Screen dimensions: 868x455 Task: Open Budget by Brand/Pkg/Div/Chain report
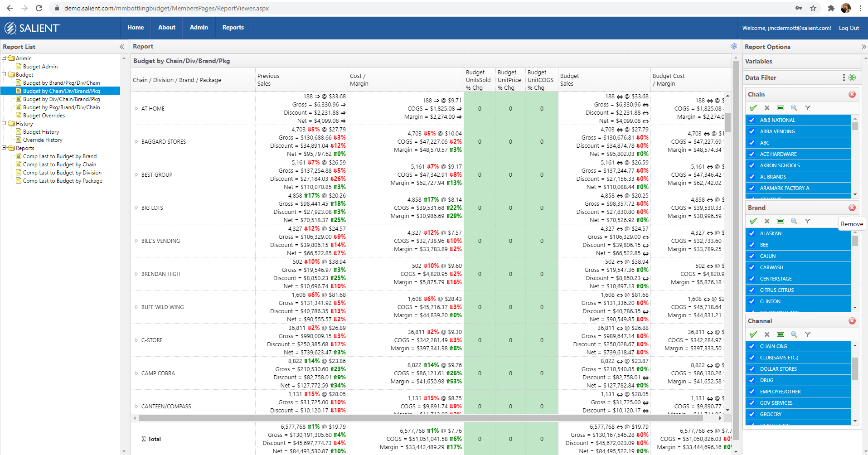coord(62,83)
